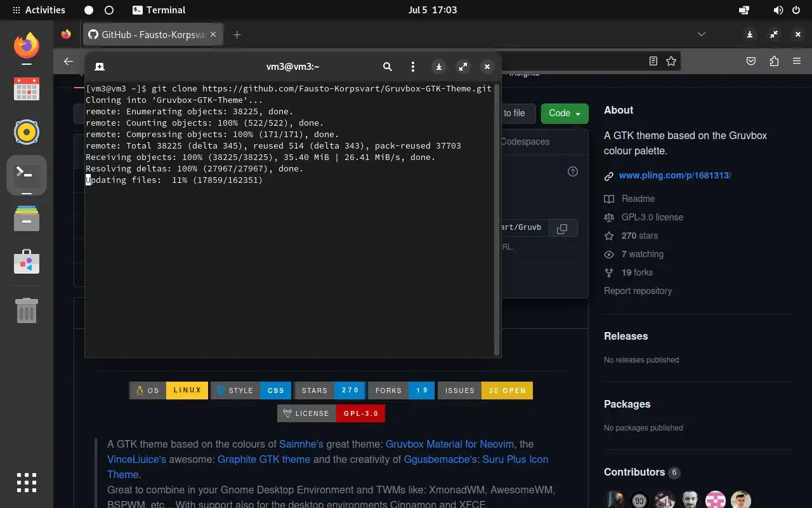View the 270 stars link
This screenshot has height=508, width=812.
tap(639, 236)
